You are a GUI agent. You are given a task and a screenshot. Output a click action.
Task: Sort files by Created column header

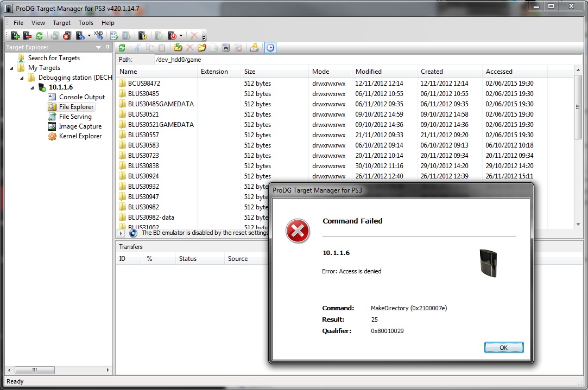tap(450, 71)
